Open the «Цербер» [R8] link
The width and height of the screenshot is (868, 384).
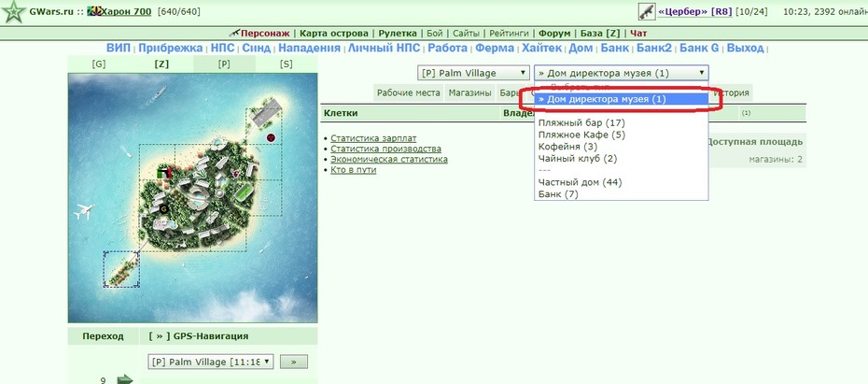694,11
